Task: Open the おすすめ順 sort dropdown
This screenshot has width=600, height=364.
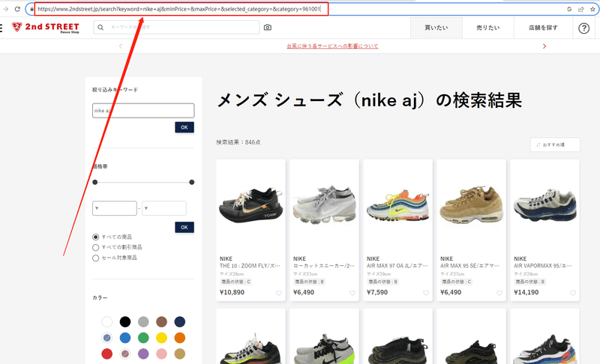Action: 555,145
